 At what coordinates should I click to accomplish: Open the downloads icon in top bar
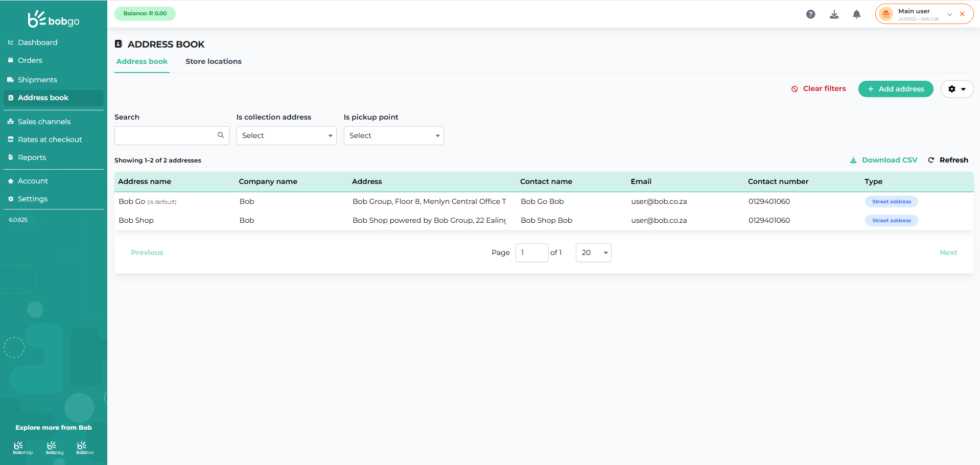coord(834,14)
